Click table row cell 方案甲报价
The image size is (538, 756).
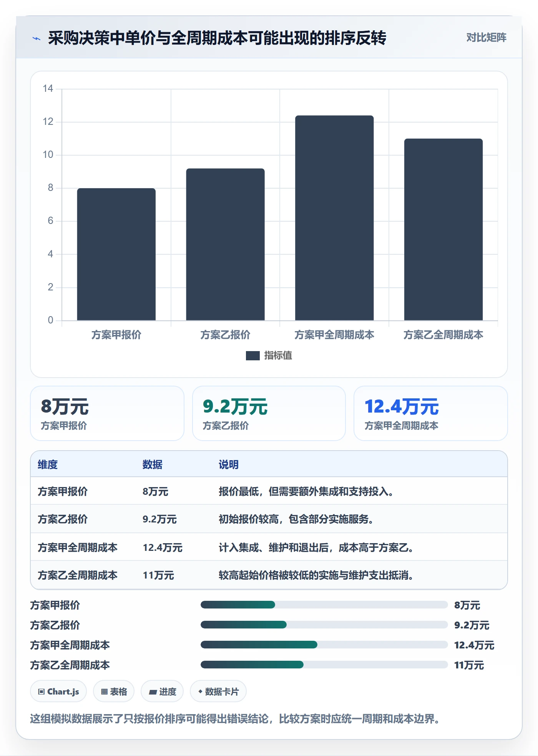pos(63,491)
